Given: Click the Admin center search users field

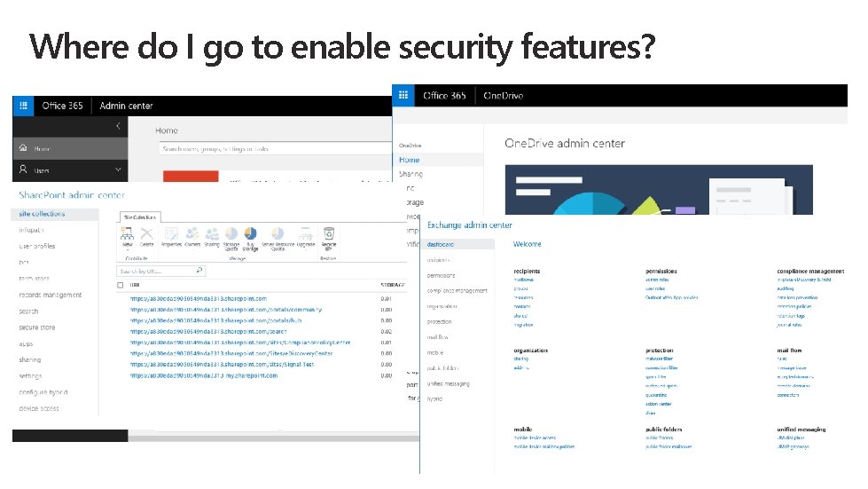Looking at the screenshot, I should [x=276, y=148].
